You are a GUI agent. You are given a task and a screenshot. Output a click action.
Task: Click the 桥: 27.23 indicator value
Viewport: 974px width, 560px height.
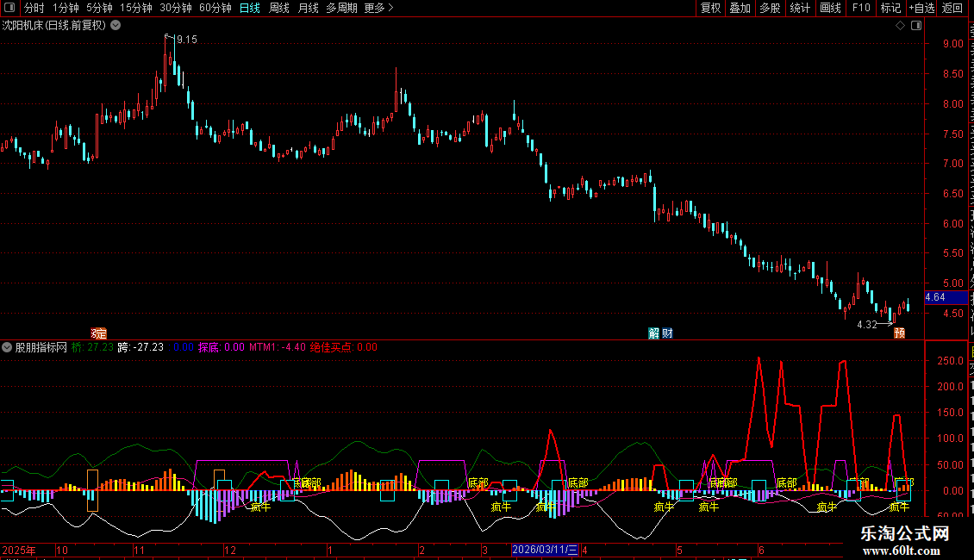(x=92, y=348)
